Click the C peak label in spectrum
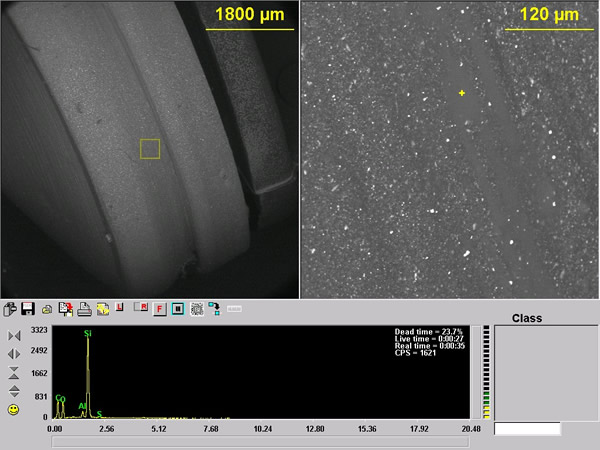 (x=58, y=398)
